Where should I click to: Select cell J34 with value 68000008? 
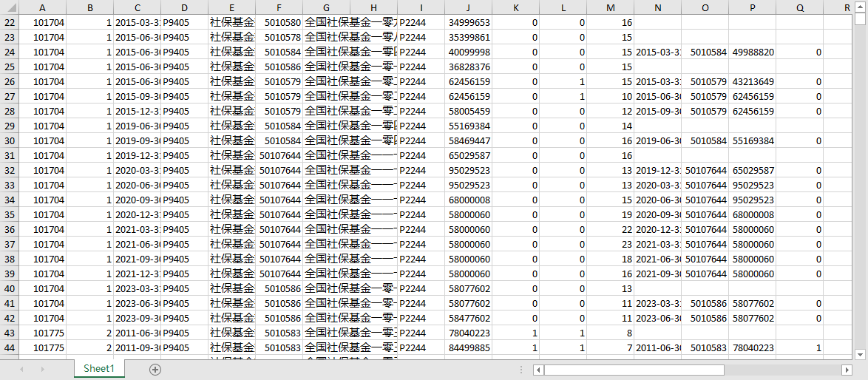pos(468,200)
